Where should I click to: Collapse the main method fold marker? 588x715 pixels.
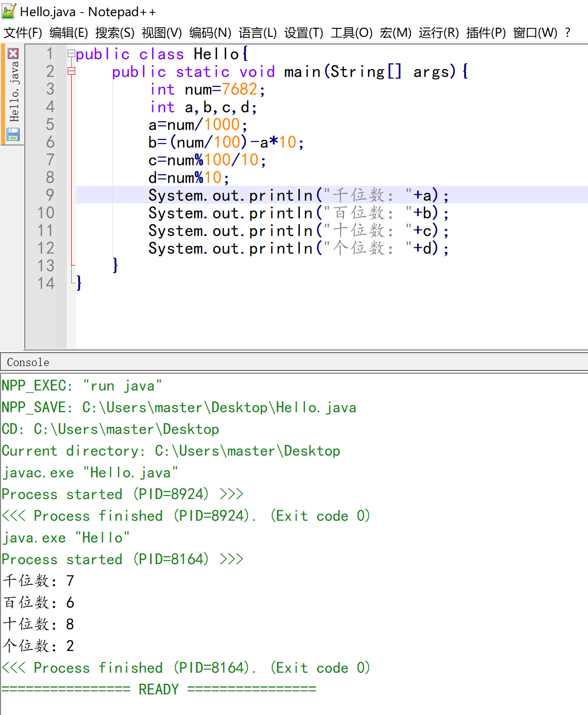point(71,71)
